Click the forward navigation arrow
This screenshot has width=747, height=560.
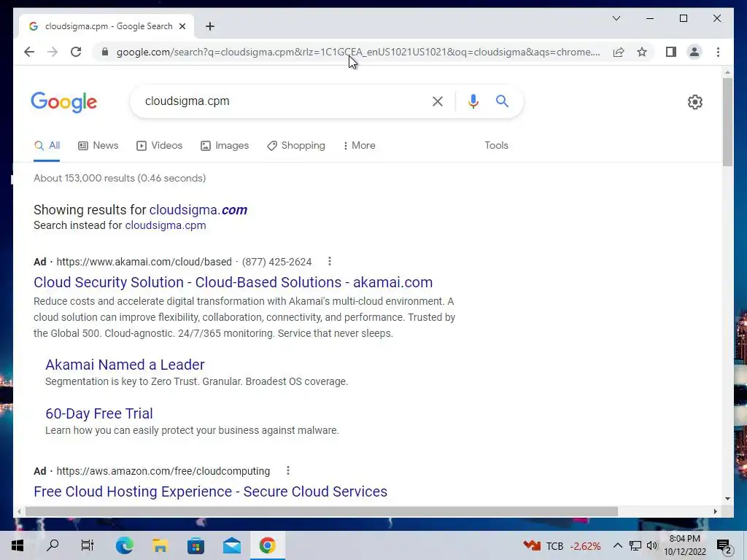[53, 52]
